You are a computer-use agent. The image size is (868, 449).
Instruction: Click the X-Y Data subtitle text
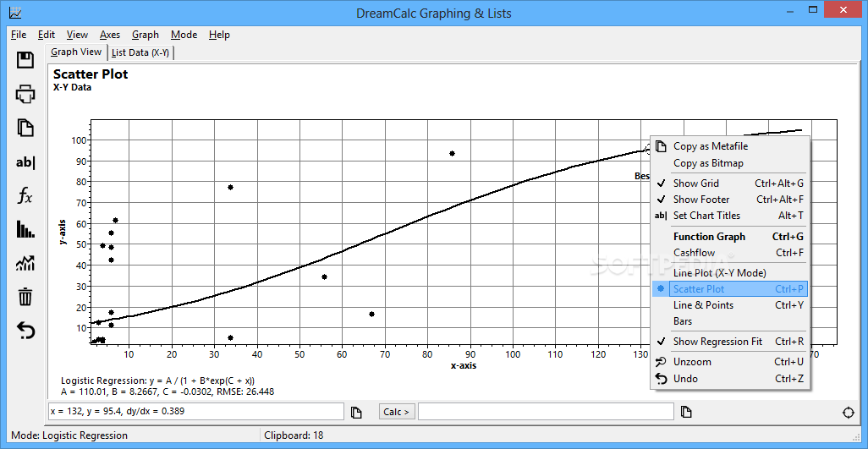[x=72, y=87]
